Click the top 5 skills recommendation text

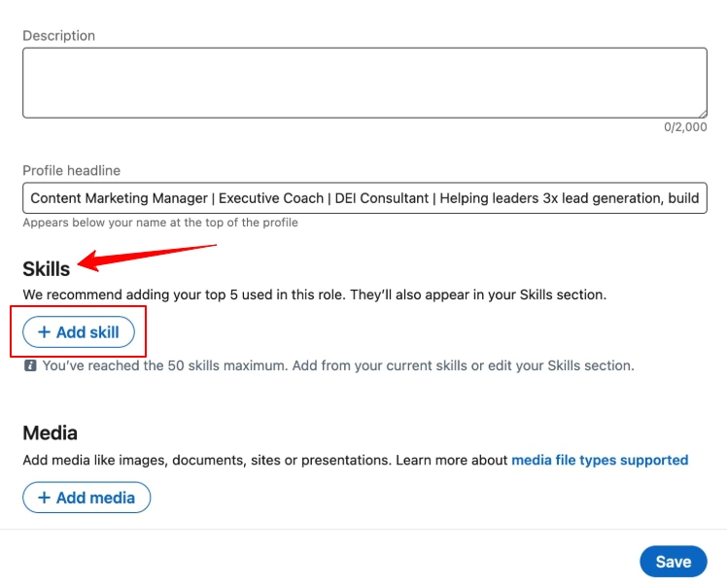tap(314, 294)
